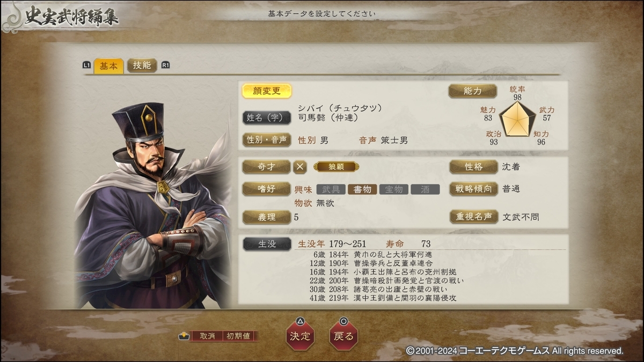644x362 pixels.
Task: Select the L1 shoulder button icon
Action: pos(87,65)
